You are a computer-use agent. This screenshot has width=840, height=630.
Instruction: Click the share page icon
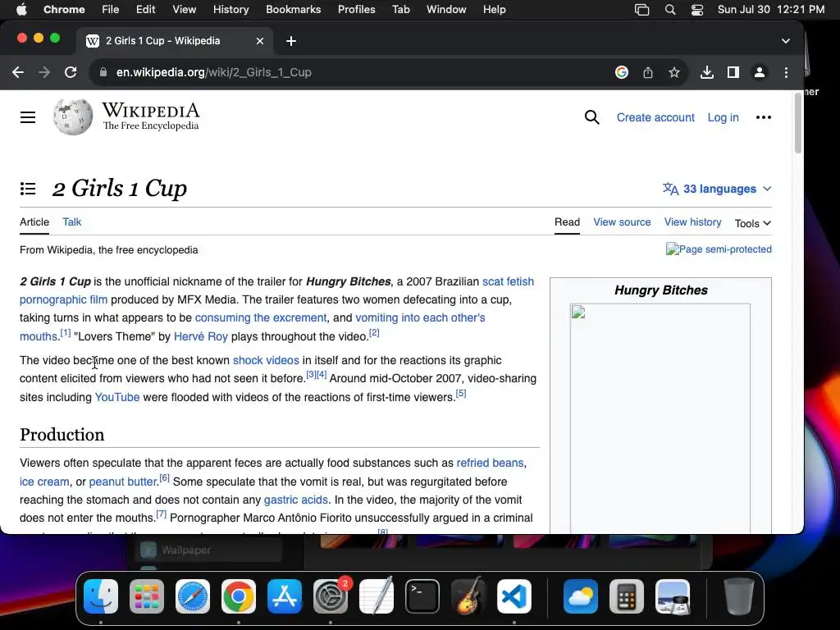648,72
